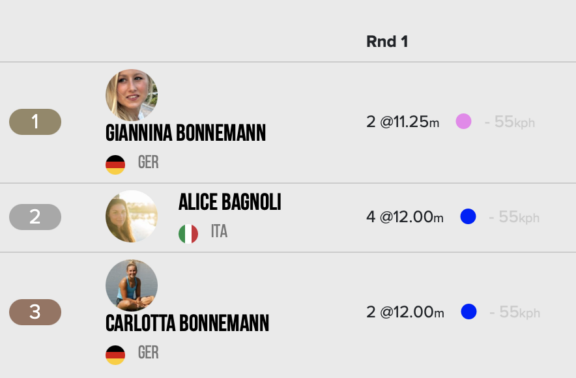
Task: Select the third place rank badge
Action: click(x=35, y=312)
